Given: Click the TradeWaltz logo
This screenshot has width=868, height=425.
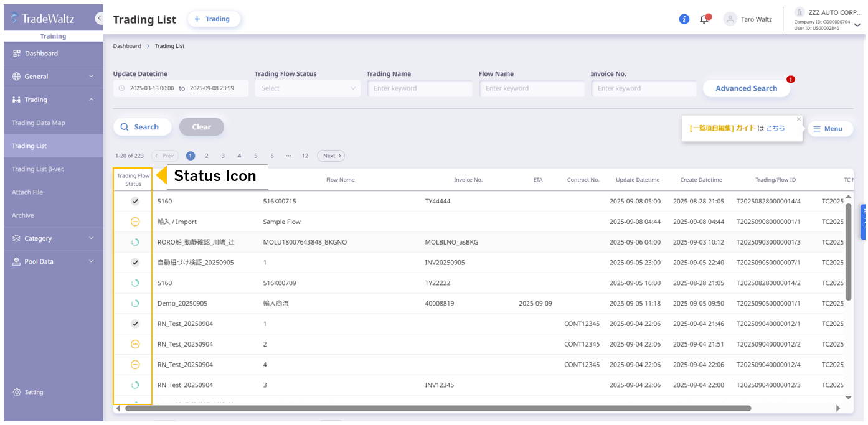Looking at the screenshot, I should (x=42, y=19).
